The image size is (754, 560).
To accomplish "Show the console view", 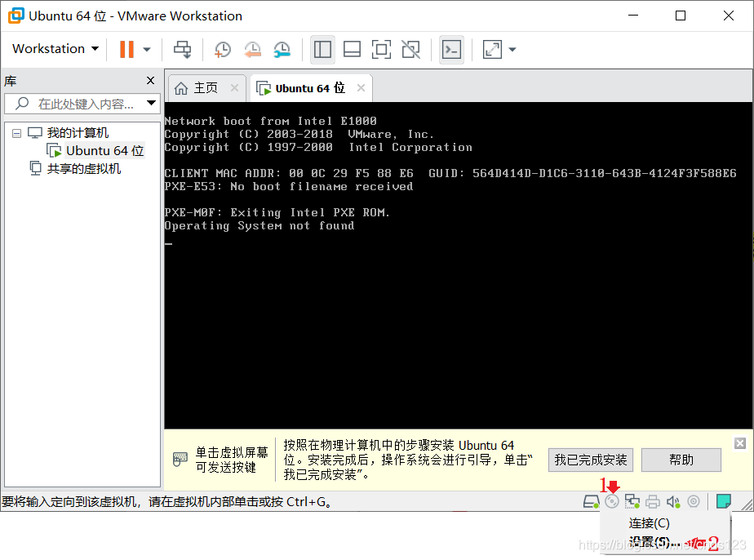I will [x=451, y=49].
